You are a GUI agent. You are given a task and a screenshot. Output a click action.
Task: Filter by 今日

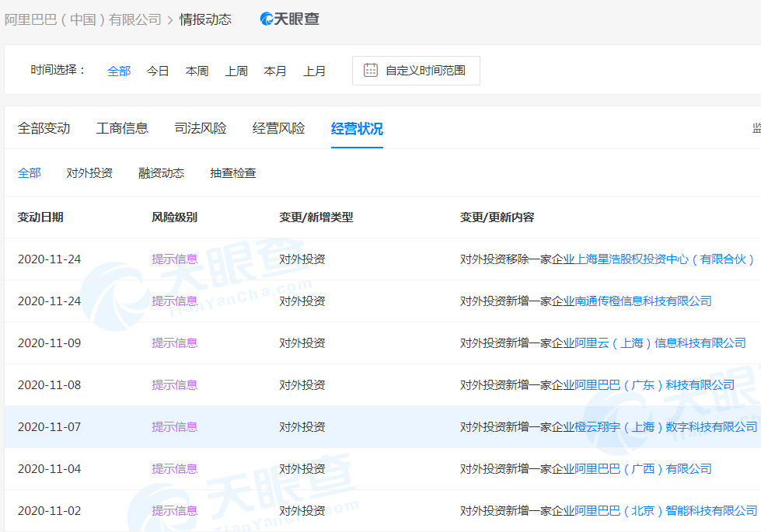158,71
